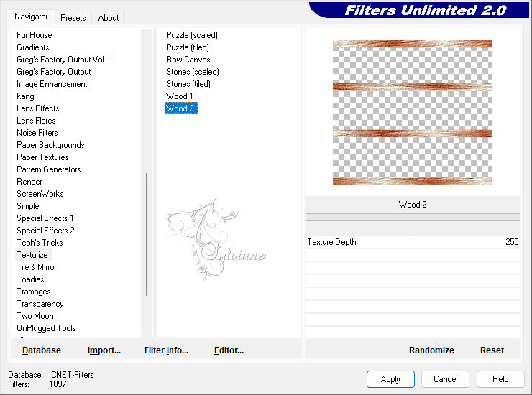Viewport: 532px width, 395px height.
Task: Open the Import... dialog
Action: click(104, 350)
